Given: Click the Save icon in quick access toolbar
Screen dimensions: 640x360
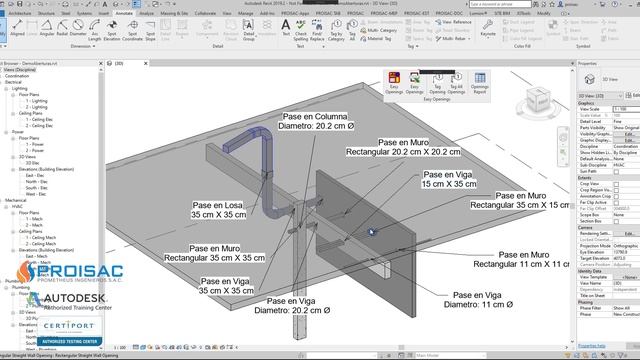Looking at the screenshot, I should pos(19,4).
